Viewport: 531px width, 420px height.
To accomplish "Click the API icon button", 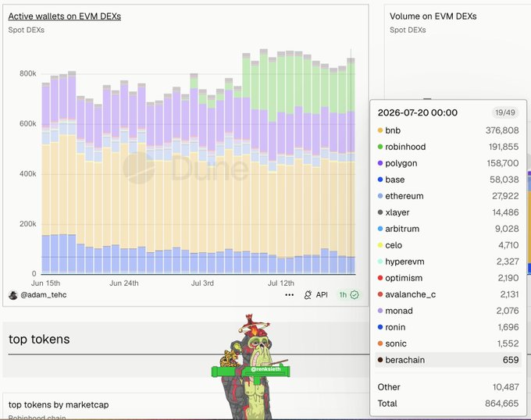I will pos(316,295).
